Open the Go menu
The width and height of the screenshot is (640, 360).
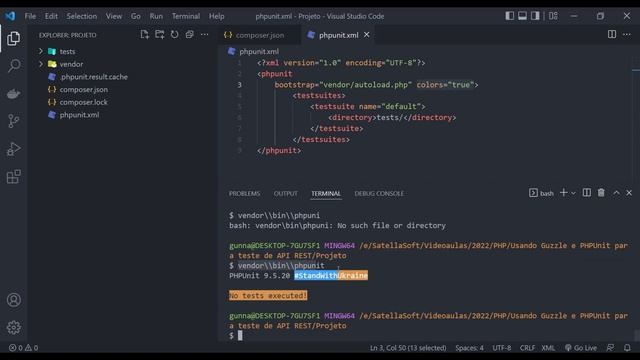(136, 16)
